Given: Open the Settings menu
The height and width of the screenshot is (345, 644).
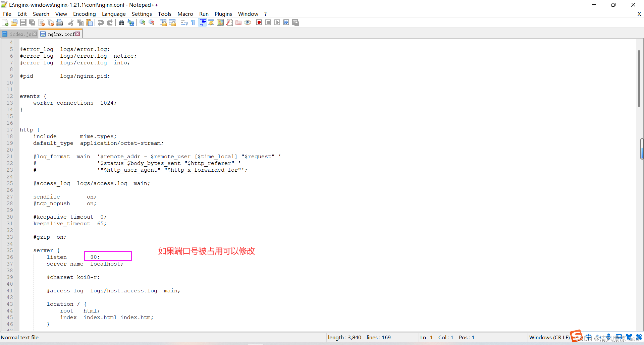Looking at the screenshot, I should [142, 14].
